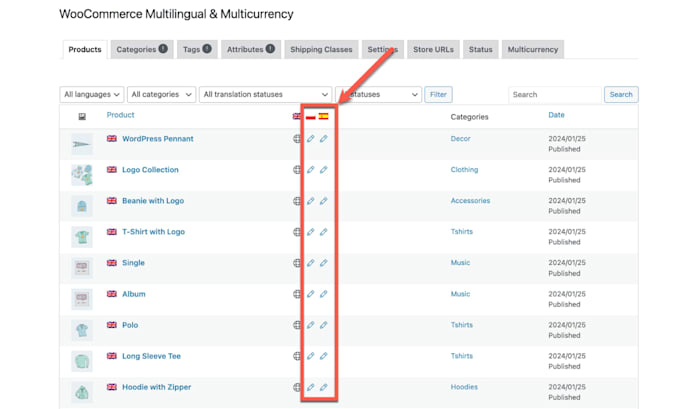The height and width of the screenshot is (409, 680).
Task: Edit Spanish translation of Logo Collection
Action: [324, 170]
